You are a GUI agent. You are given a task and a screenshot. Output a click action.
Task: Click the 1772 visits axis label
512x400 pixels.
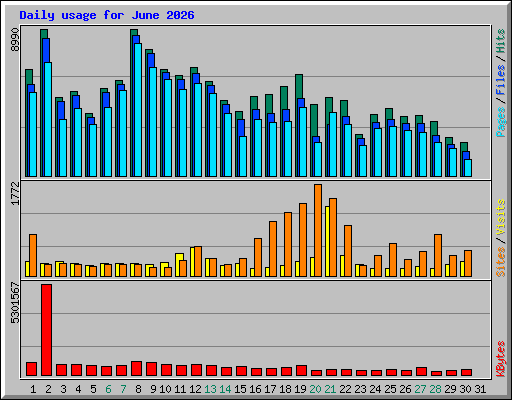[x=15, y=193]
